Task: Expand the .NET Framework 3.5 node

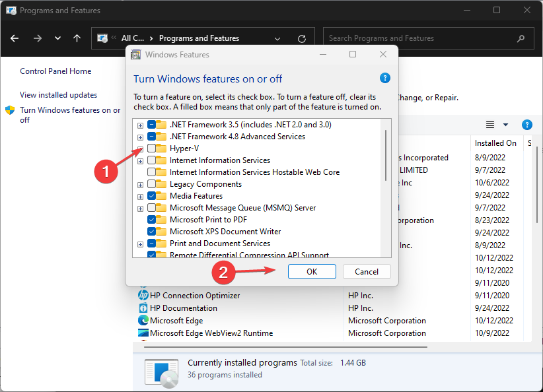Action: pos(140,125)
